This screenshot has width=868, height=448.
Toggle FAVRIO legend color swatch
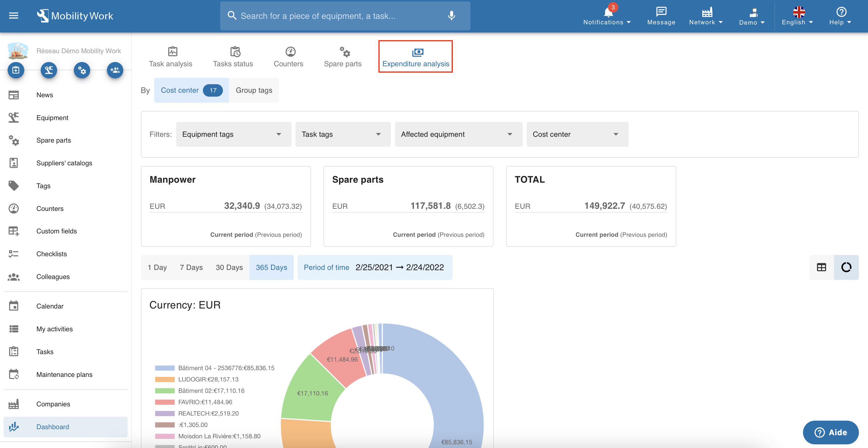pos(165,402)
